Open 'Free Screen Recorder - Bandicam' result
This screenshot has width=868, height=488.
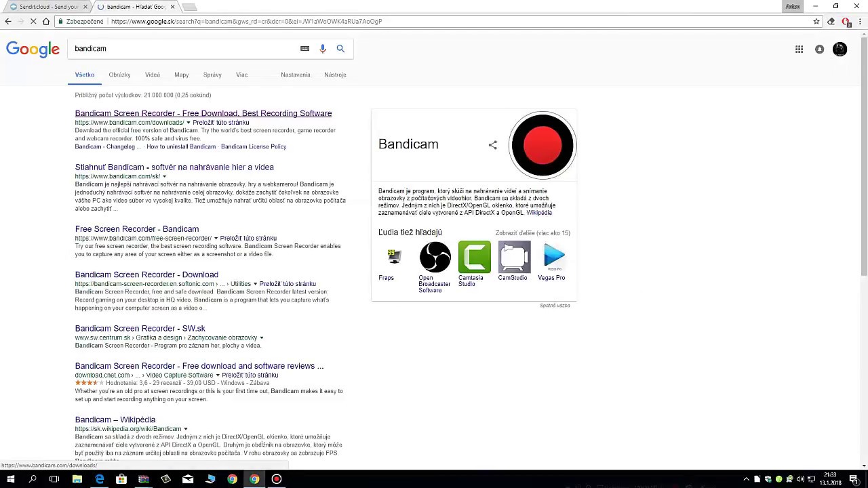pyautogui.click(x=137, y=229)
